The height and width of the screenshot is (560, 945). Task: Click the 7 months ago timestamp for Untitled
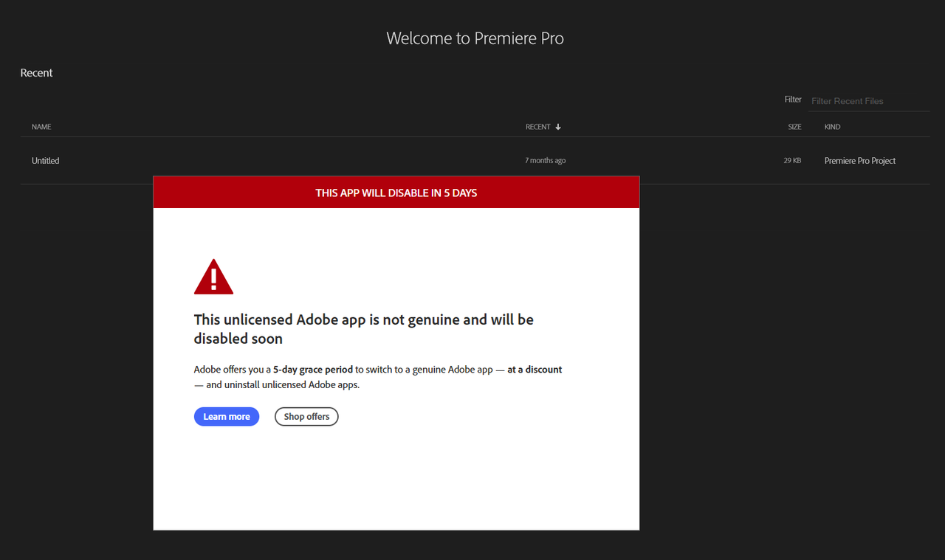tap(545, 160)
